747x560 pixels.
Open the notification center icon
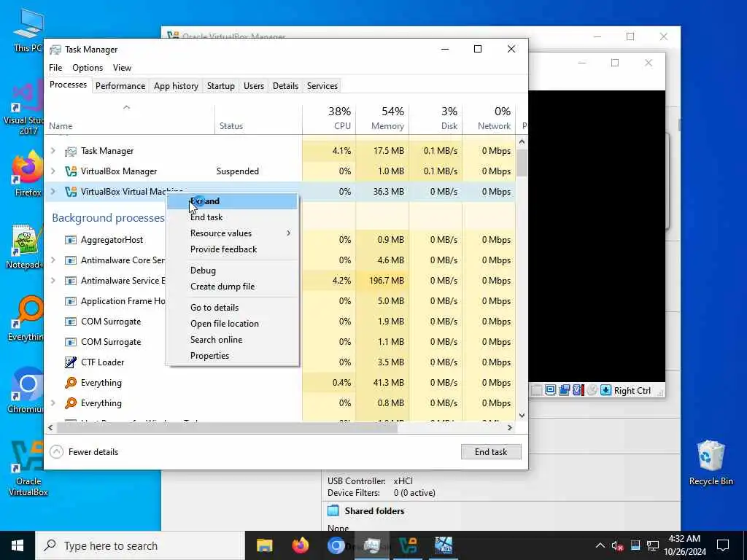click(x=723, y=545)
